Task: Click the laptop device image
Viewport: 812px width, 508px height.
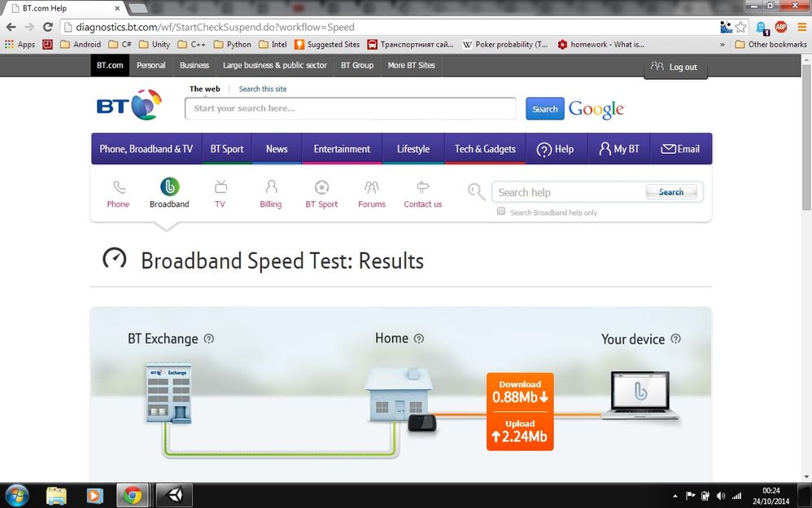Action: 640,395
